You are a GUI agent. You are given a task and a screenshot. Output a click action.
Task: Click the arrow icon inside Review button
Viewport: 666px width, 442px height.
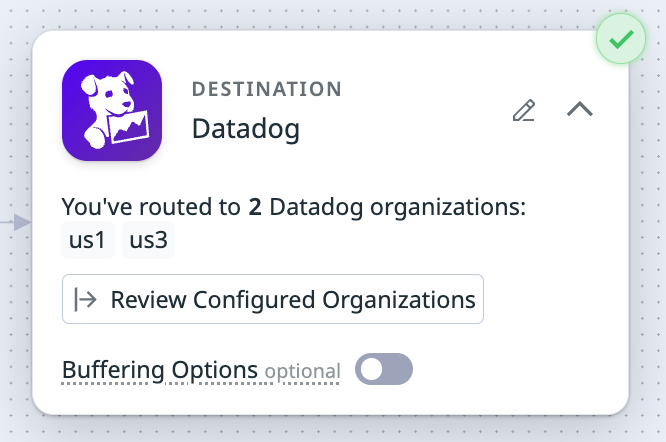pos(86,299)
